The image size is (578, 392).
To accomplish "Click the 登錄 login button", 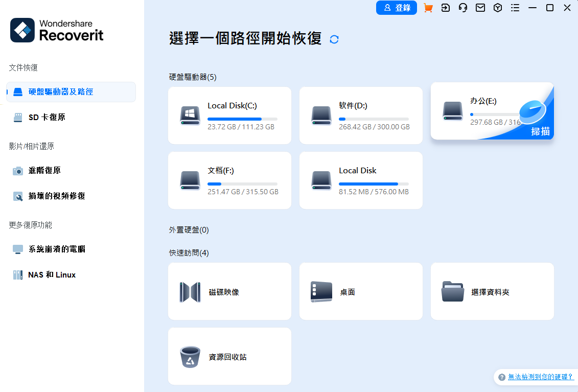I will pyautogui.click(x=396, y=8).
